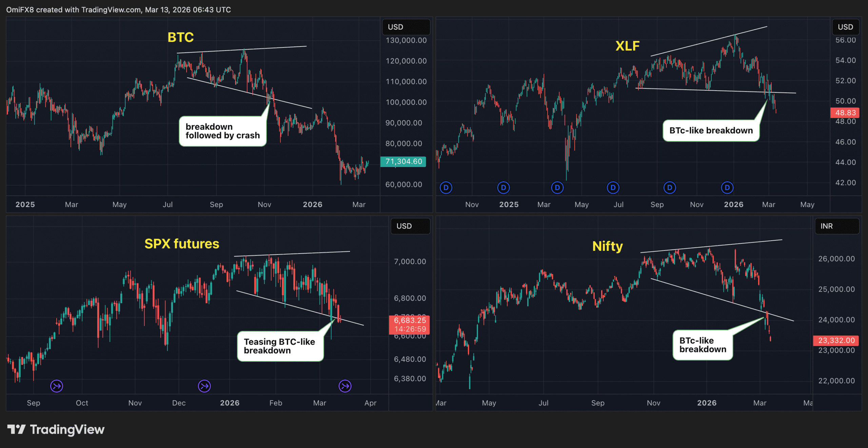Screen dimensions: 868x448
Task: Click the XLF dividend marker near 2026
Action: coord(727,188)
